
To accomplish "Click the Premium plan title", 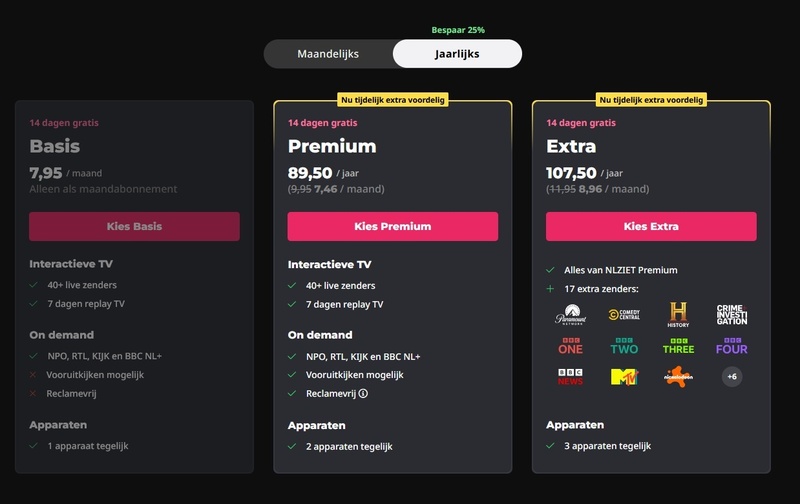I will point(332,147).
